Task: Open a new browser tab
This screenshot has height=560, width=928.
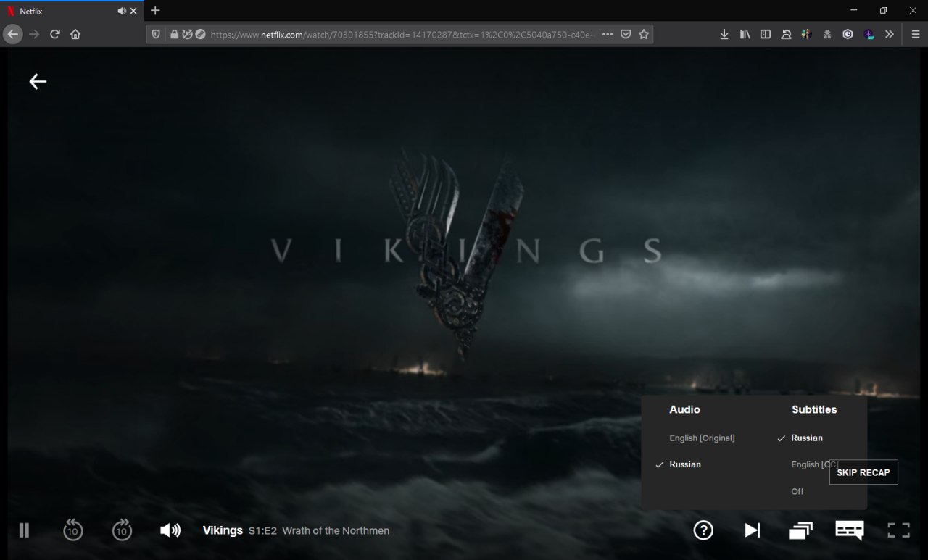Action: tap(155, 11)
